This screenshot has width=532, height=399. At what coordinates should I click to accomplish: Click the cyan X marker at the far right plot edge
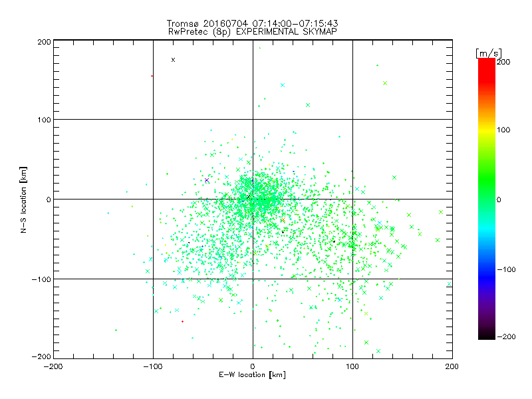point(450,284)
